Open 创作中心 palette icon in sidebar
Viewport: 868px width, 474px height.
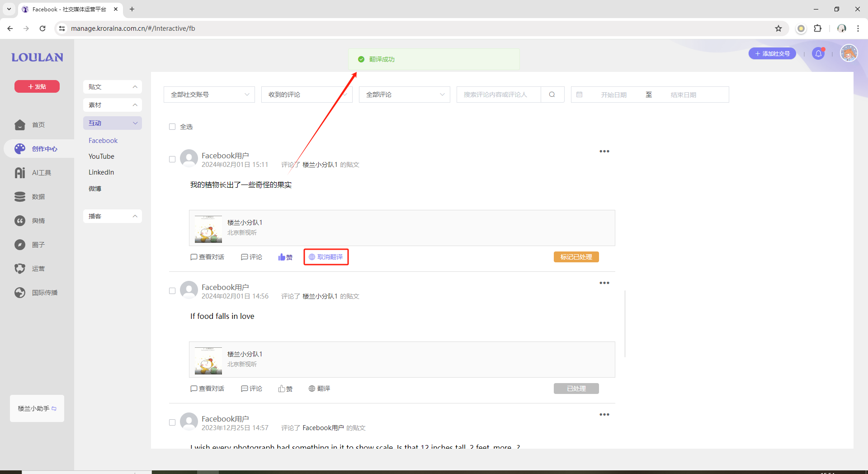[20, 149]
